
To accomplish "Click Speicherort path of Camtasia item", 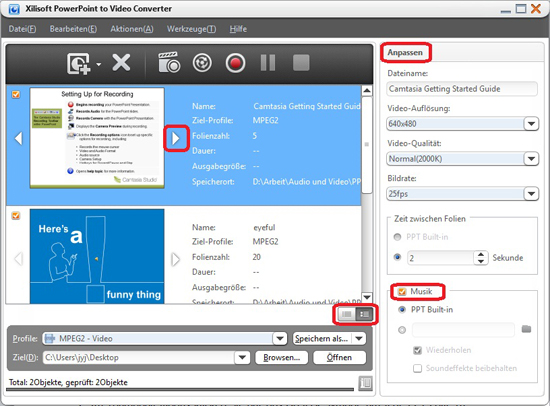I will click(x=307, y=182).
